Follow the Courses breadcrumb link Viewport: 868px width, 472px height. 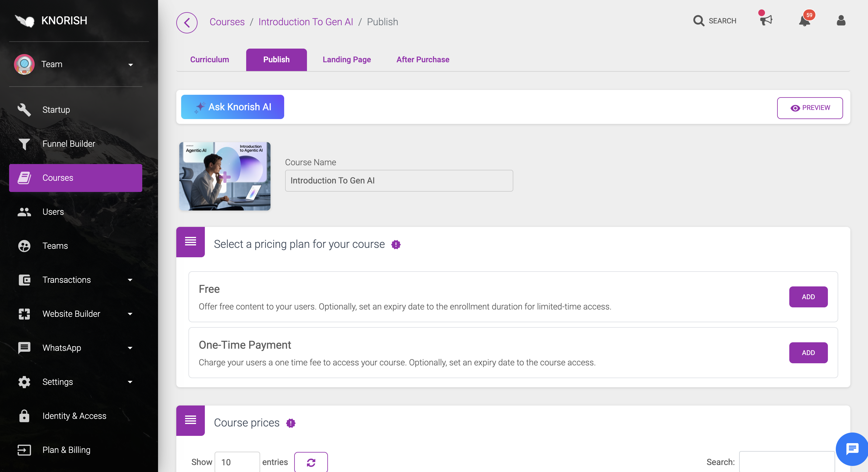227,22
